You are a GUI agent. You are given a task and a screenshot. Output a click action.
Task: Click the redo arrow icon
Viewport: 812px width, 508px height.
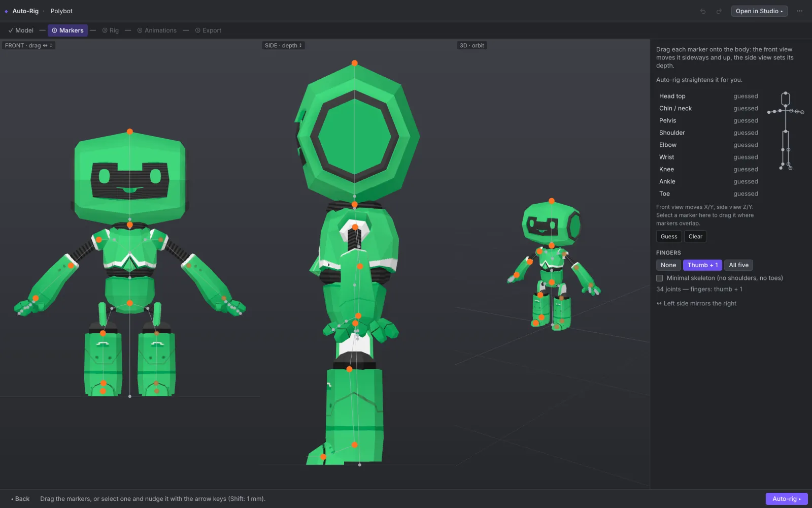[x=719, y=11]
